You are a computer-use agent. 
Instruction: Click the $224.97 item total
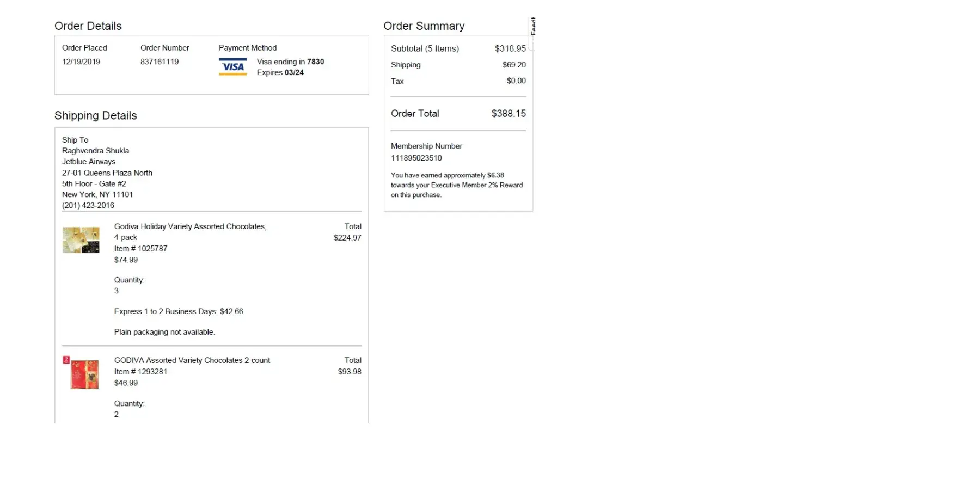347,238
